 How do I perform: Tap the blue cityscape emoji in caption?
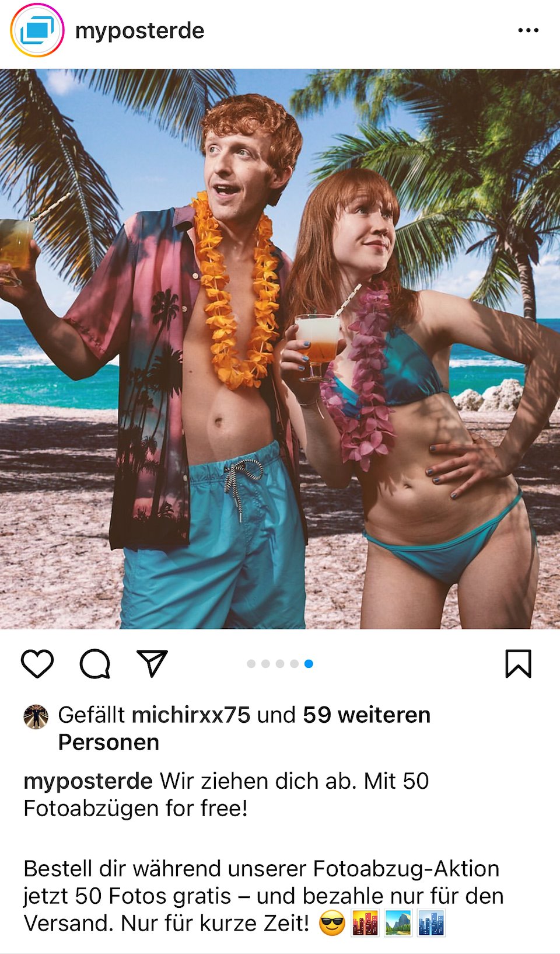432,924
